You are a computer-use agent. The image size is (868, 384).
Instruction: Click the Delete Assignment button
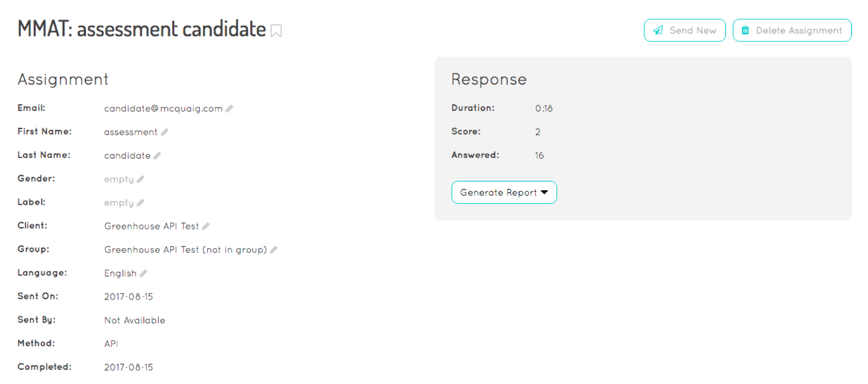792,31
